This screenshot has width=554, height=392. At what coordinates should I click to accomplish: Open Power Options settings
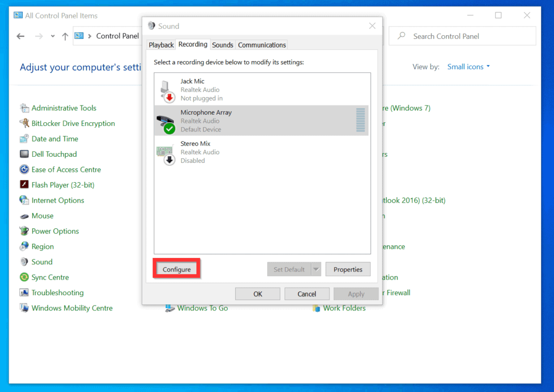[x=54, y=231]
